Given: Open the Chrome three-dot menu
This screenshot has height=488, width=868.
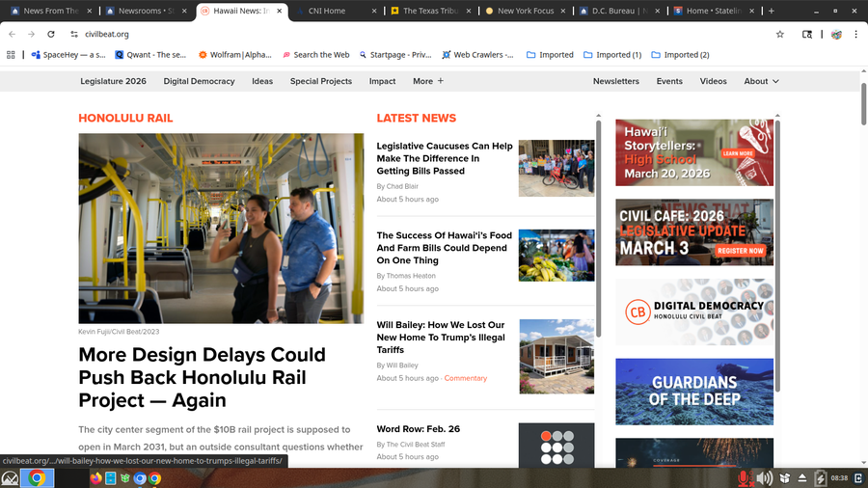Looking at the screenshot, I should (x=856, y=34).
